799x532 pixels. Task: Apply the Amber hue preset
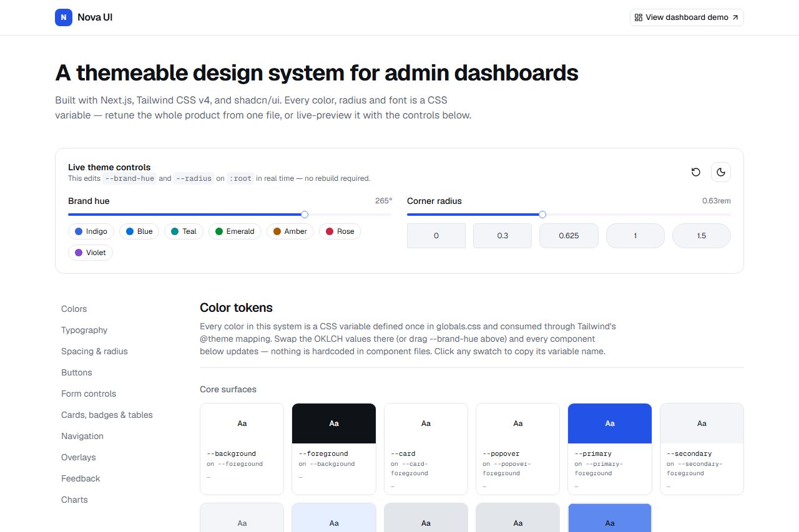pos(290,231)
